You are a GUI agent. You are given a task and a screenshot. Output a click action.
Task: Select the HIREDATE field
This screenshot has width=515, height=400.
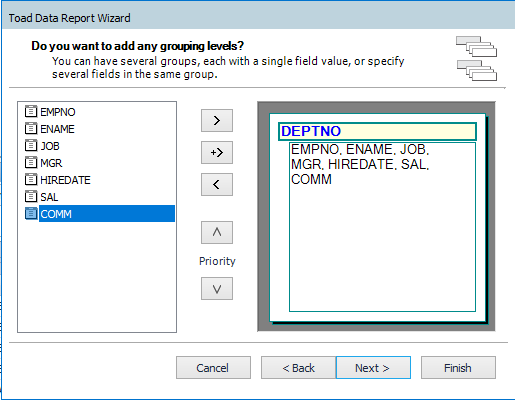(65, 180)
